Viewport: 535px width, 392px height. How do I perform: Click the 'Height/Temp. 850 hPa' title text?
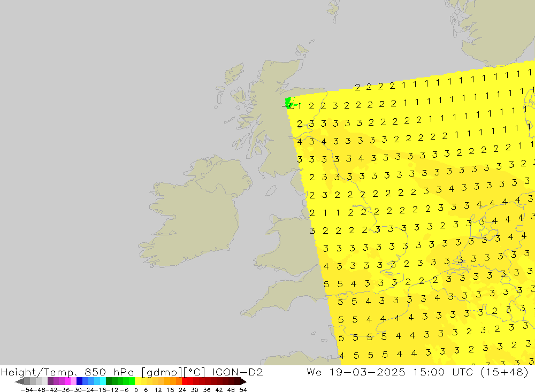click(67, 372)
